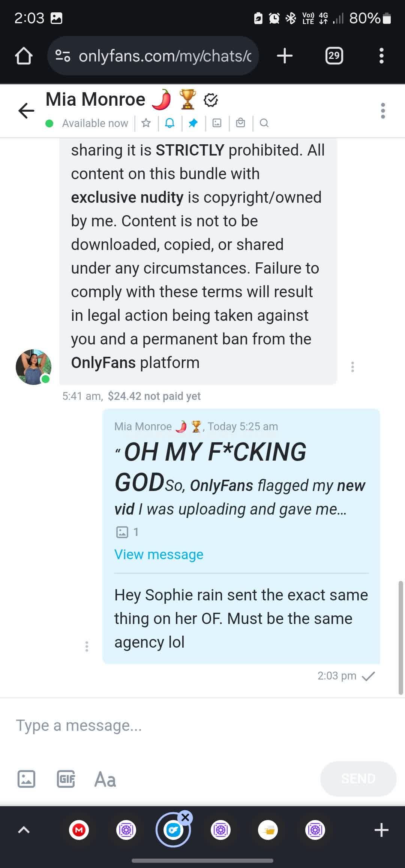
Task: Tap Mia Monroe's profile avatar thumbnail
Action: tap(33, 367)
